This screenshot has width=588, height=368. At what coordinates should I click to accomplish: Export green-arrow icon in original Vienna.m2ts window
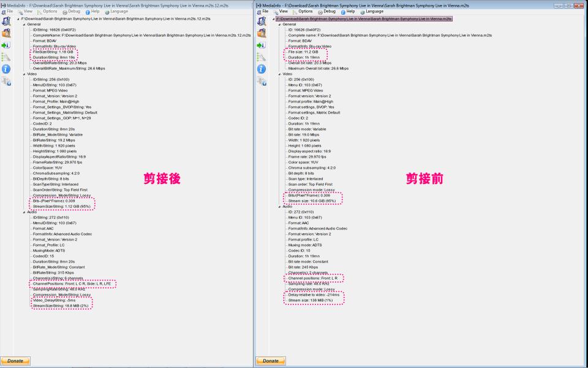tap(262, 45)
